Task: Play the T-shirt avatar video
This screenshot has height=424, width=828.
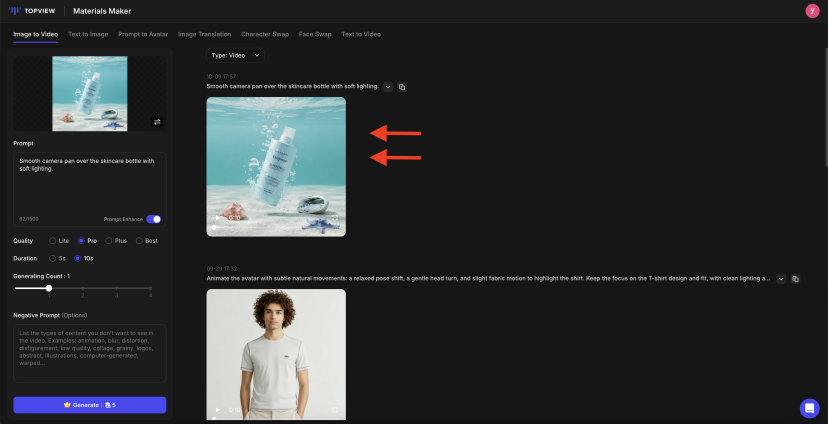Action: (218, 409)
